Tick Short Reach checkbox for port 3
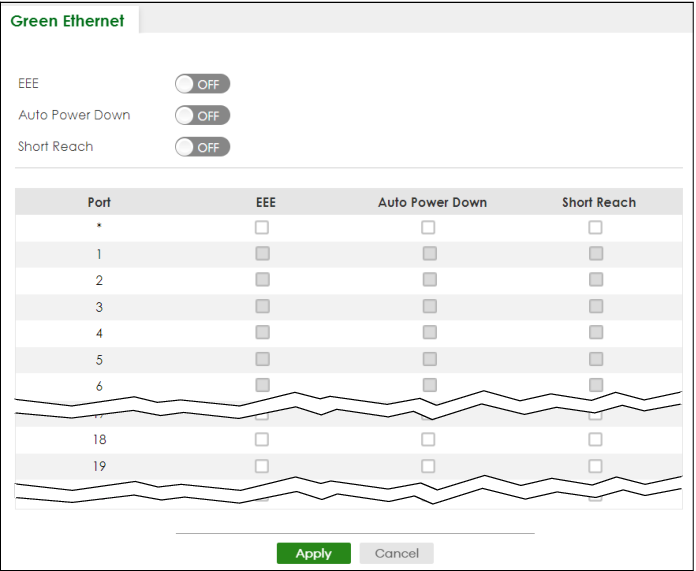Image resolution: width=696 pixels, height=571 pixels. pos(595,306)
